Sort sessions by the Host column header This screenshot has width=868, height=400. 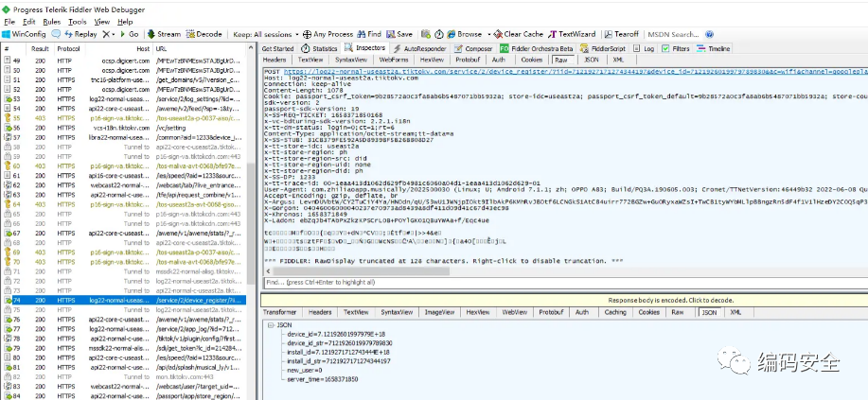(143, 48)
